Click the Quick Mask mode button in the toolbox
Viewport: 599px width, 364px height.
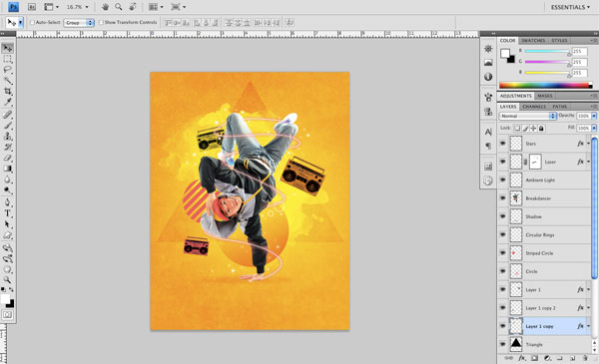7,315
